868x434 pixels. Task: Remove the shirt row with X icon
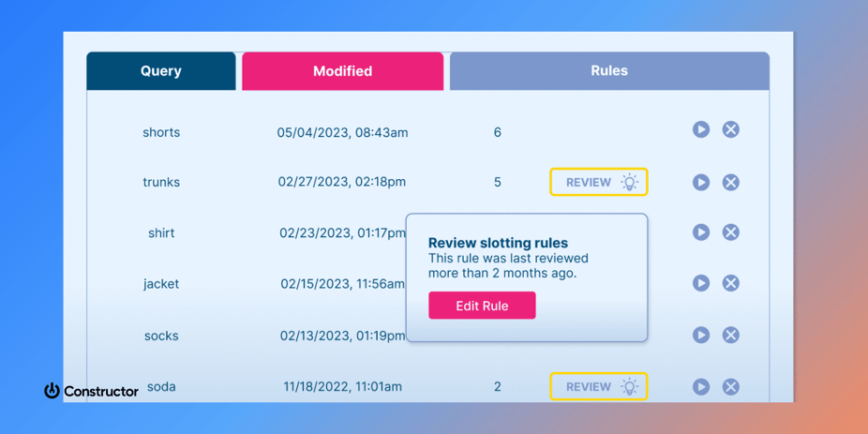click(x=731, y=232)
